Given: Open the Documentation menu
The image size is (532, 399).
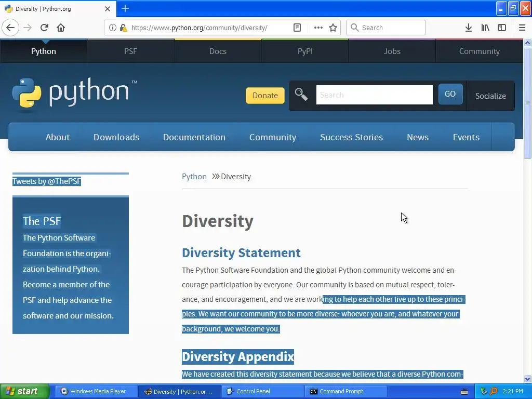Looking at the screenshot, I should pyautogui.click(x=194, y=137).
